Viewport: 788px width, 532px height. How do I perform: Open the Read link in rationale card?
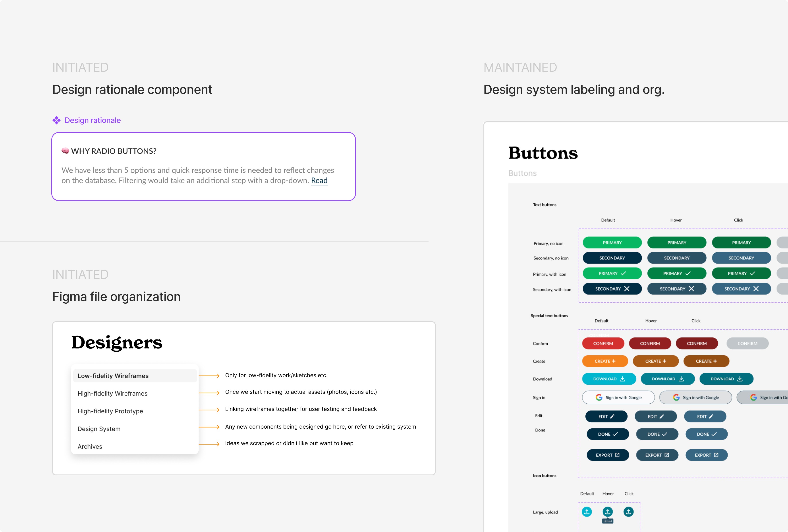pyautogui.click(x=319, y=180)
